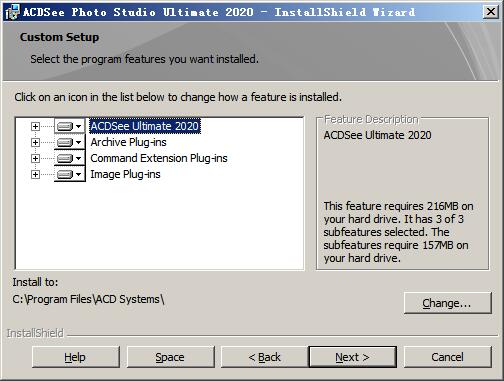Click the installer icon in title bar
Viewport: 504px width, 381px height.
click(x=12, y=12)
